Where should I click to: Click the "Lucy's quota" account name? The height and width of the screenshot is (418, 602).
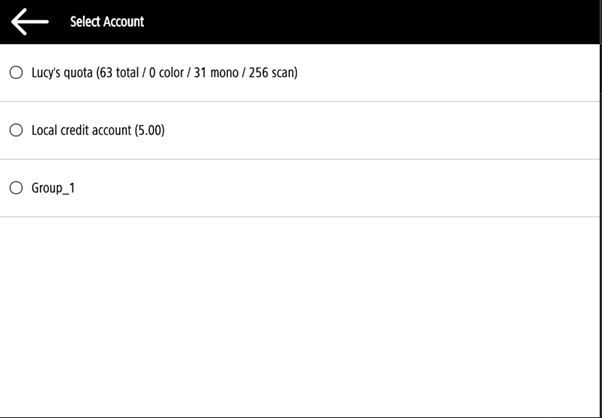(x=62, y=73)
